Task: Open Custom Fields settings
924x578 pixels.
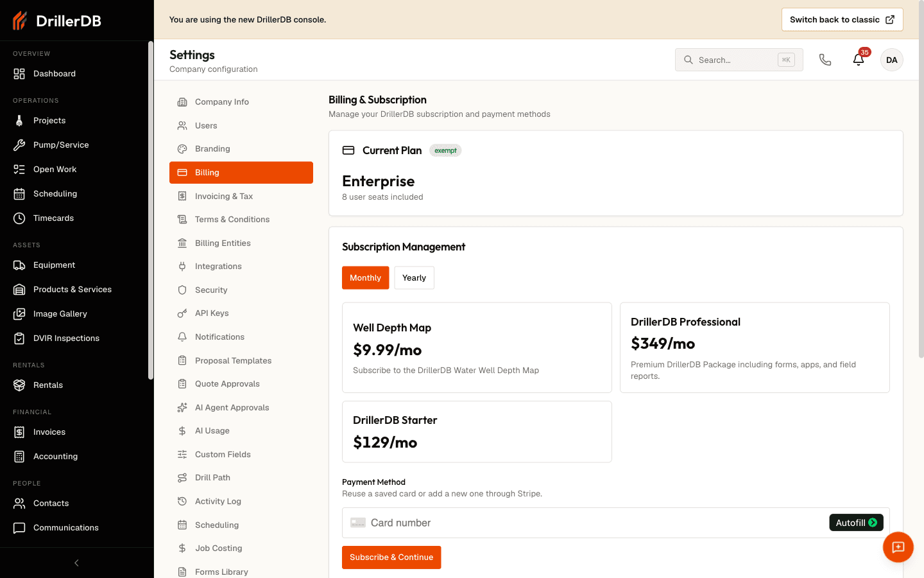Action: (x=241, y=455)
